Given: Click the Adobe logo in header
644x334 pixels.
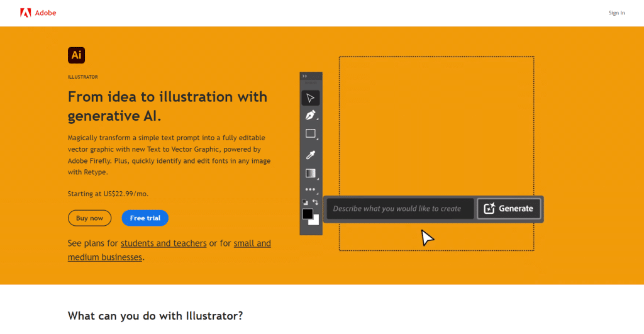Looking at the screenshot, I should coord(38,13).
